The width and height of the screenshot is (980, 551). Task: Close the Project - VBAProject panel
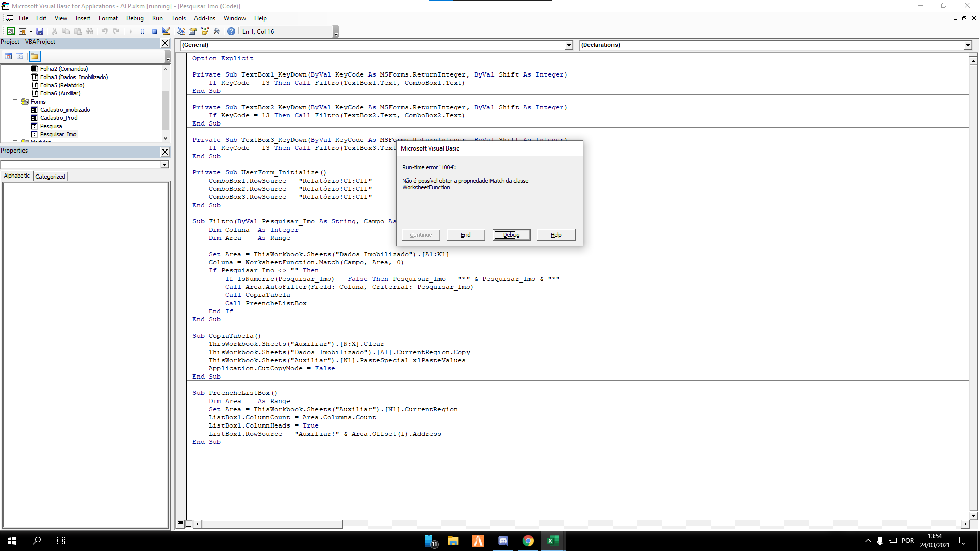(165, 43)
